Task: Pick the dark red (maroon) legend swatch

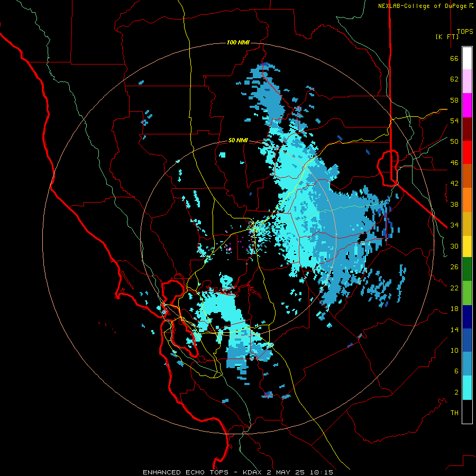Action: click(467, 129)
